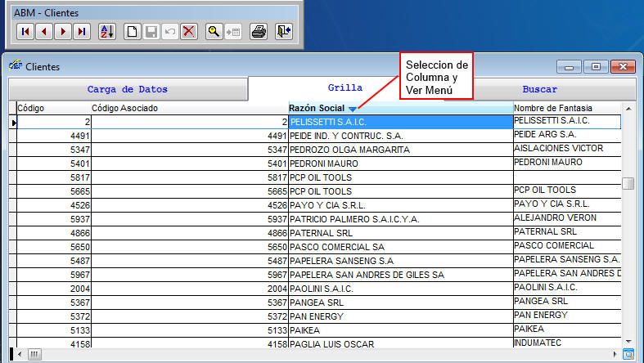The width and height of the screenshot is (644, 363).
Task: Open the Razón Social column dropdown arrow
Action: tap(353, 109)
